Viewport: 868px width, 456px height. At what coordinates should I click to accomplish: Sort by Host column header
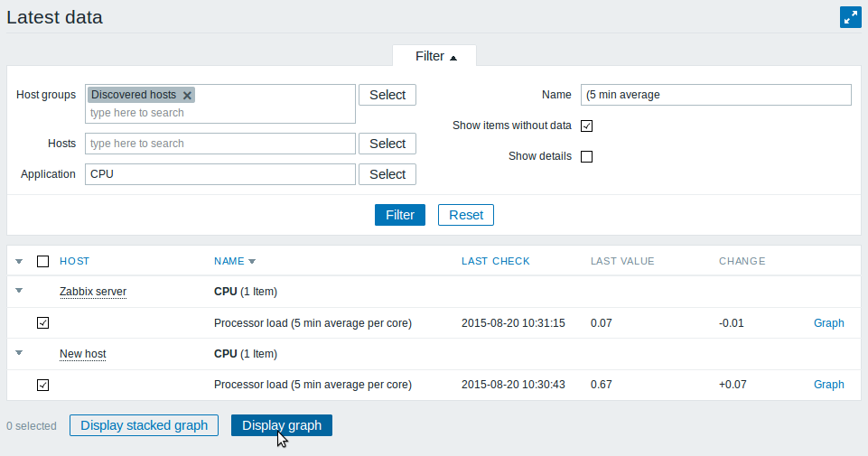click(75, 261)
